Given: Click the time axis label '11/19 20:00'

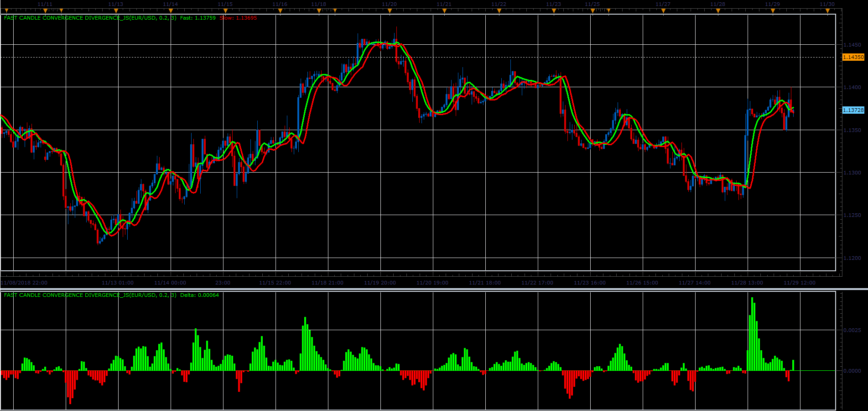Looking at the screenshot, I should coord(380,283).
